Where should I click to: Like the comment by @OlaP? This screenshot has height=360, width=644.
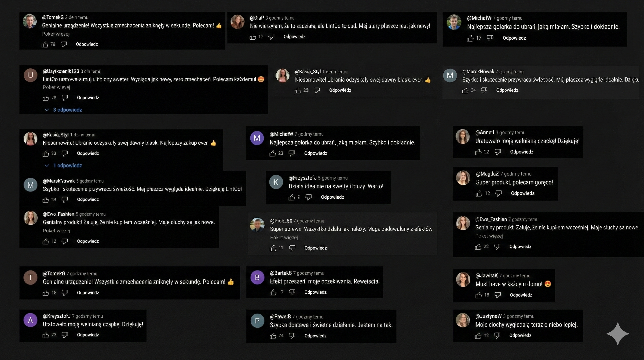point(253,37)
